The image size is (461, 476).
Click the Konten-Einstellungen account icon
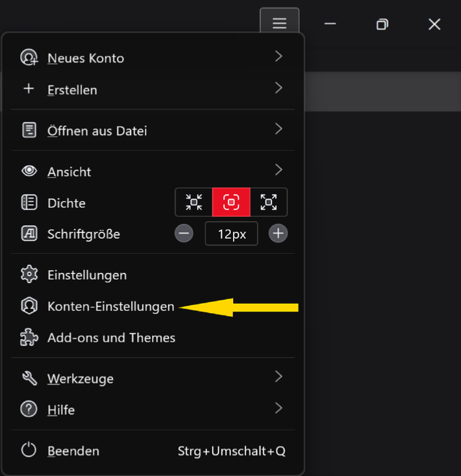[29, 307]
